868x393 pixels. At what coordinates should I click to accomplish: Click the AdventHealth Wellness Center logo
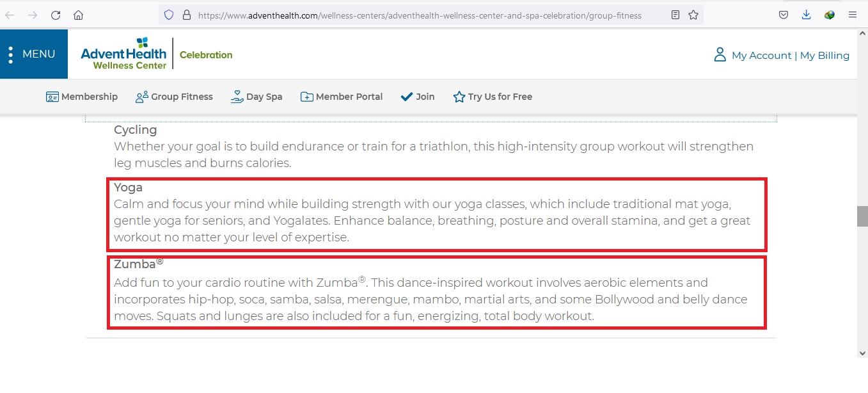click(123, 54)
